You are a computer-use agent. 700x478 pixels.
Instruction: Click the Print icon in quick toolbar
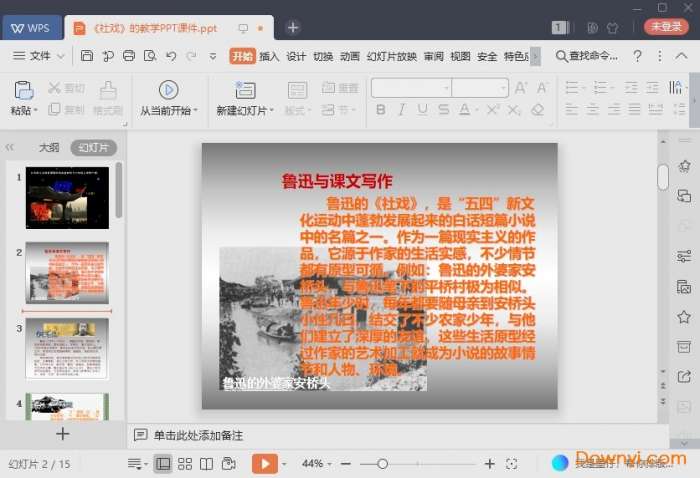pyautogui.click(x=129, y=56)
